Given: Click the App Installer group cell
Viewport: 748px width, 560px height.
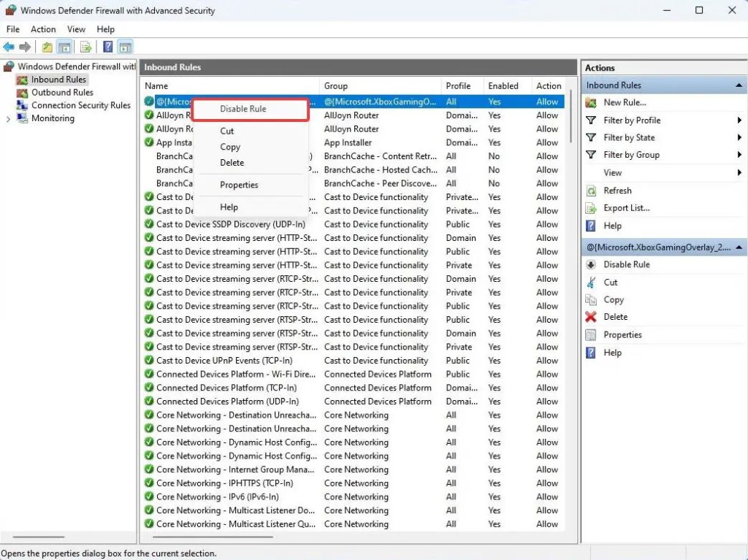Looking at the screenshot, I should point(348,142).
